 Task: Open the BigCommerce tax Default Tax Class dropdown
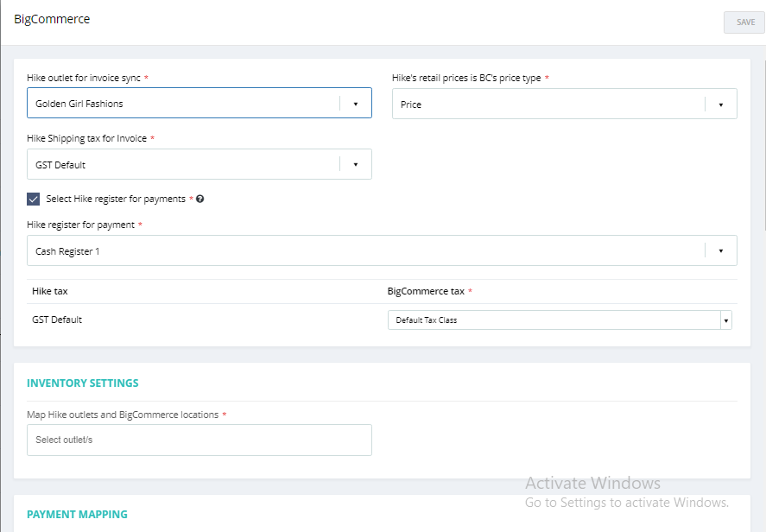click(x=560, y=320)
